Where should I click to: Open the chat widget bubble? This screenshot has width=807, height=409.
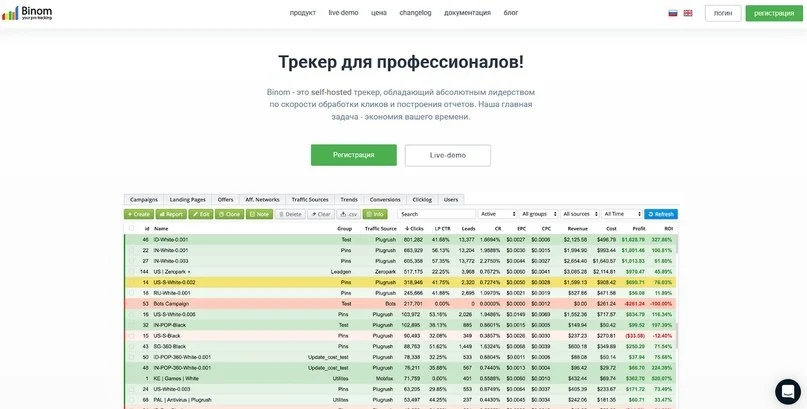coord(787,392)
